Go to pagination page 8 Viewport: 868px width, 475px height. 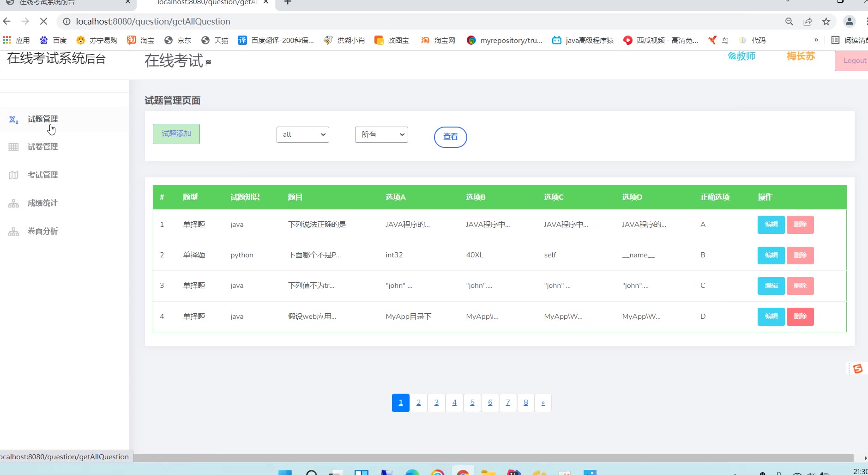[x=526, y=403]
